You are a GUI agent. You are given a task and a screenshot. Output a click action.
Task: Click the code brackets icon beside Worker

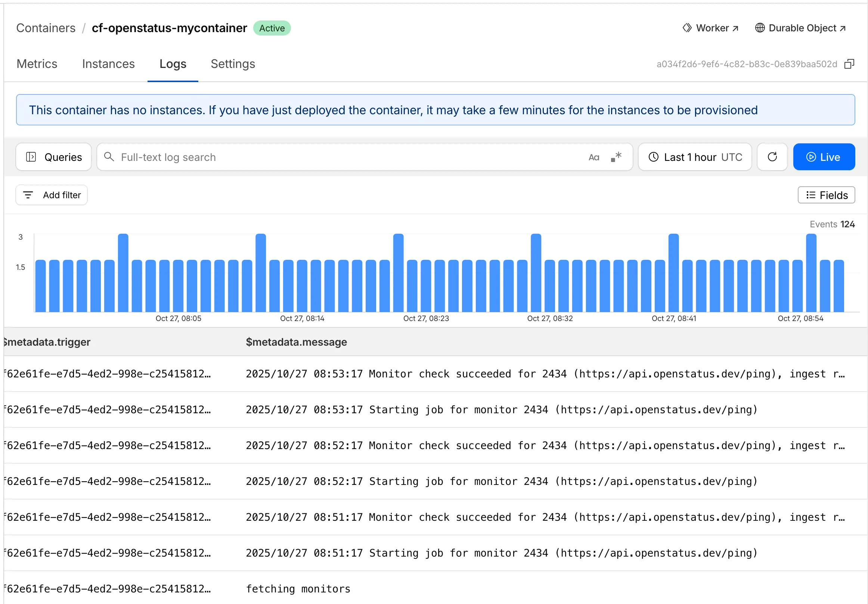tap(687, 28)
